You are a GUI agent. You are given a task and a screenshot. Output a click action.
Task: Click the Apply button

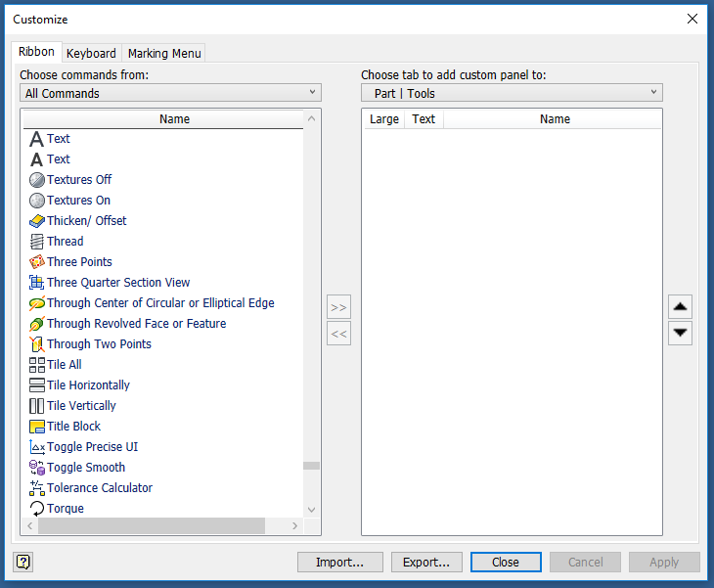(664, 562)
